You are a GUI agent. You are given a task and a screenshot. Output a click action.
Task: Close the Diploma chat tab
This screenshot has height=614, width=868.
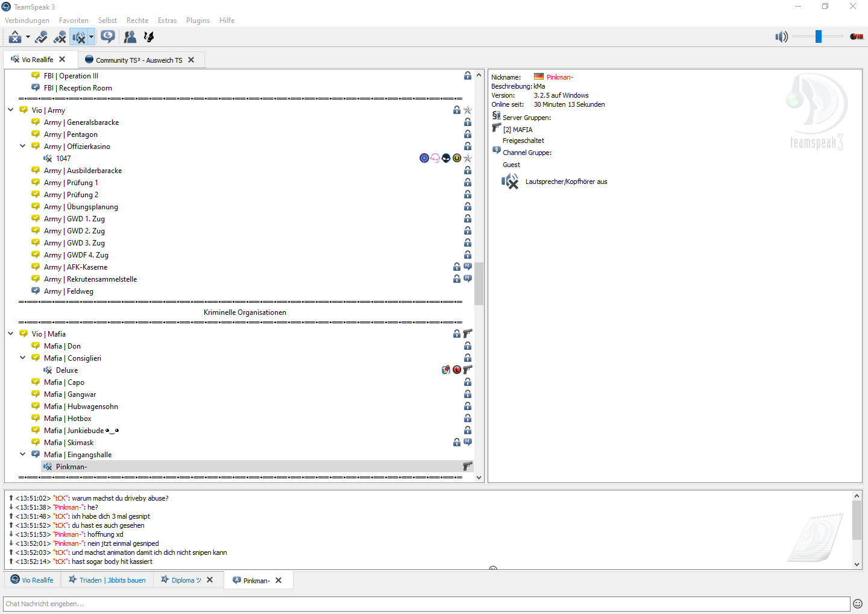pyautogui.click(x=210, y=580)
